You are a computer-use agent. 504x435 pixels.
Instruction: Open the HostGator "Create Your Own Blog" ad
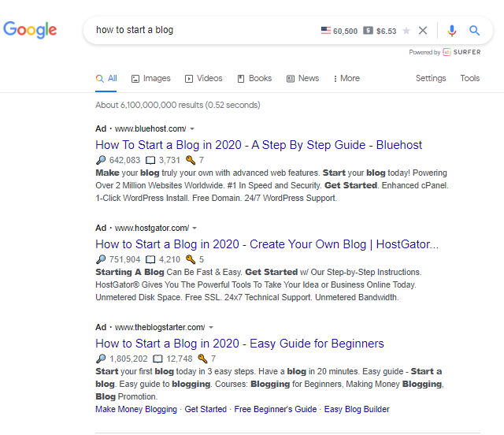pyautogui.click(x=267, y=244)
